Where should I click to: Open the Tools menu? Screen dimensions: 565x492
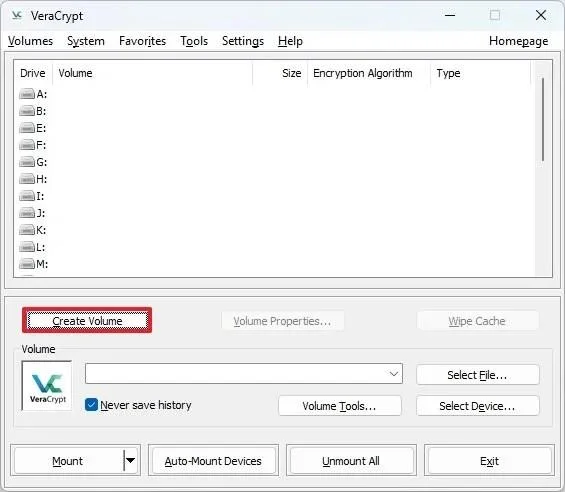click(x=194, y=41)
